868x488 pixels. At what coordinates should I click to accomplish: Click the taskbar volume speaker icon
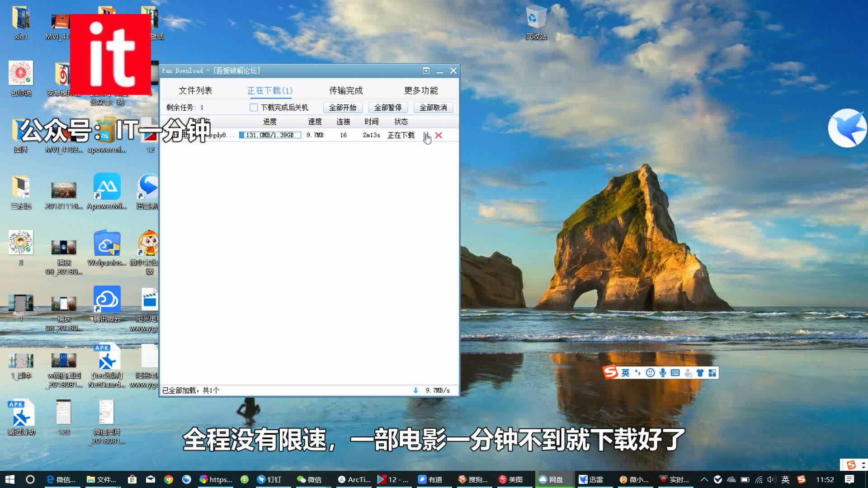coord(771,479)
